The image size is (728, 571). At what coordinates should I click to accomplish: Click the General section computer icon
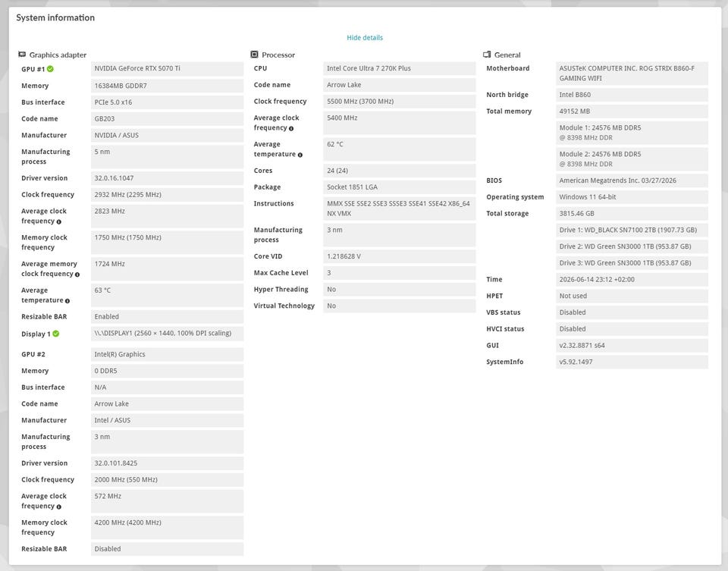[x=487, y=55]
